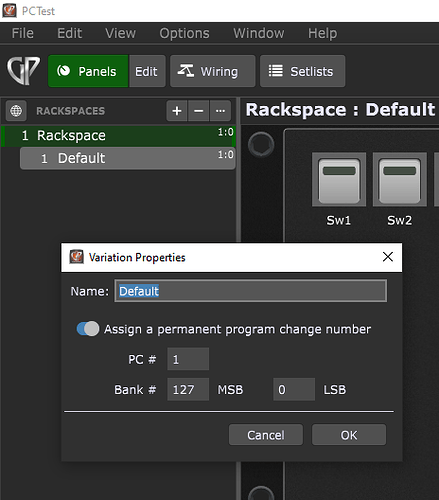The height and width of the screenshot is (500, 439).
Task: Open the rackspaces more options ellipsis
Action: click(x=220, y=111)
